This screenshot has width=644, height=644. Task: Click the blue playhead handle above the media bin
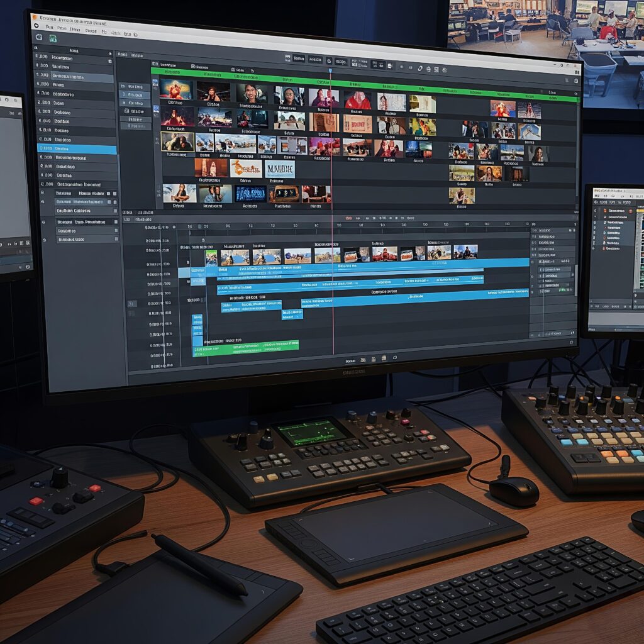tap(330, 70)
